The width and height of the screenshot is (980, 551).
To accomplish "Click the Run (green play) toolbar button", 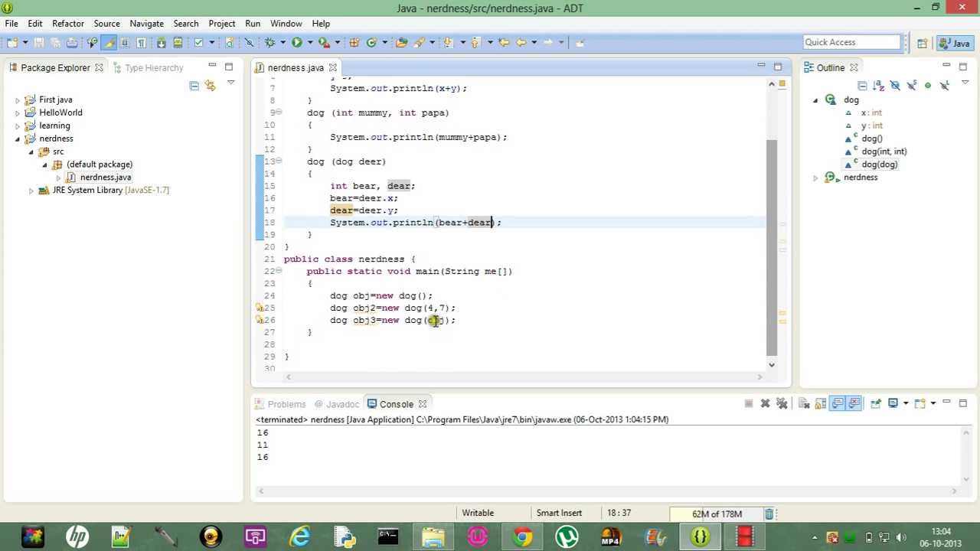I will [296, 43].
